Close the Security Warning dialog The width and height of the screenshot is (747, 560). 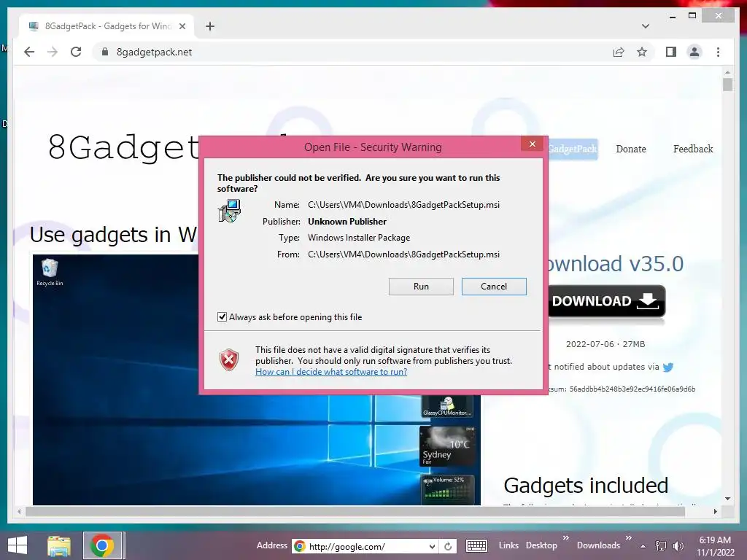[532, 144]
